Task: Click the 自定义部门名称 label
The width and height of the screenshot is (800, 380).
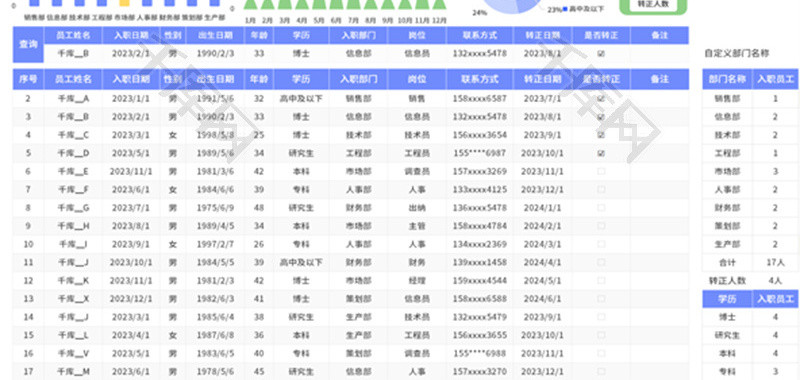Action: pos(736,53)
